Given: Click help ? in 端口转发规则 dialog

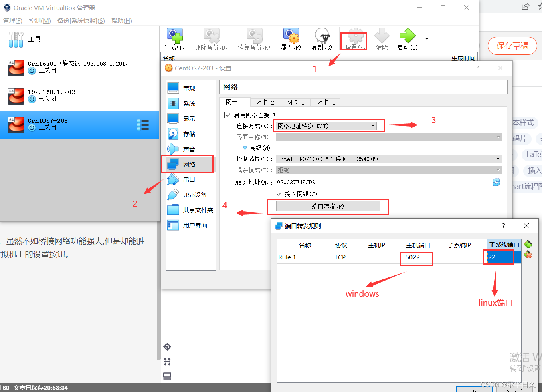Looking at the screenshot, I should [504, 226].
